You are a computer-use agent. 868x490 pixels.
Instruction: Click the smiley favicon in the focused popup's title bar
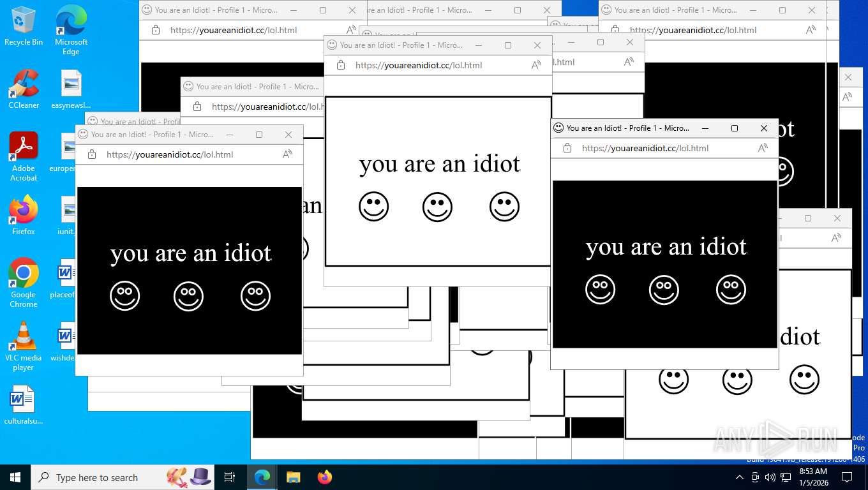(x=558, y=128)
